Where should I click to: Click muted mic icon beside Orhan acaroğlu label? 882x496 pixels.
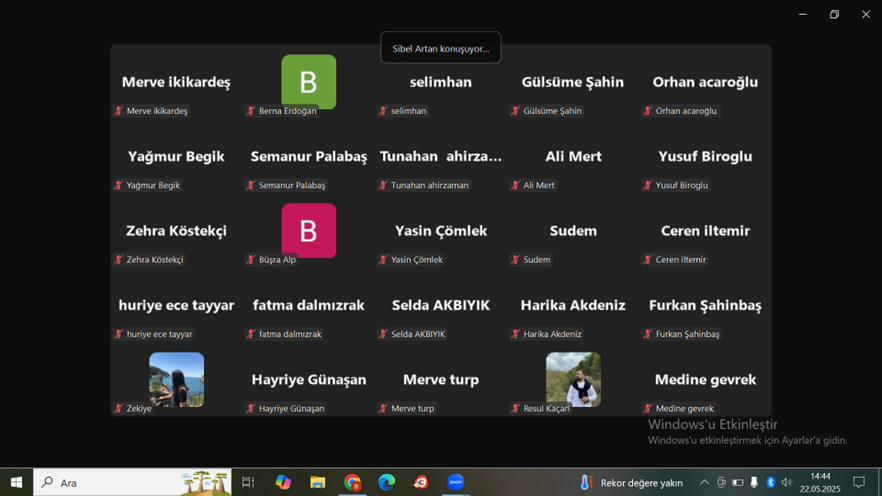[647, 111]
